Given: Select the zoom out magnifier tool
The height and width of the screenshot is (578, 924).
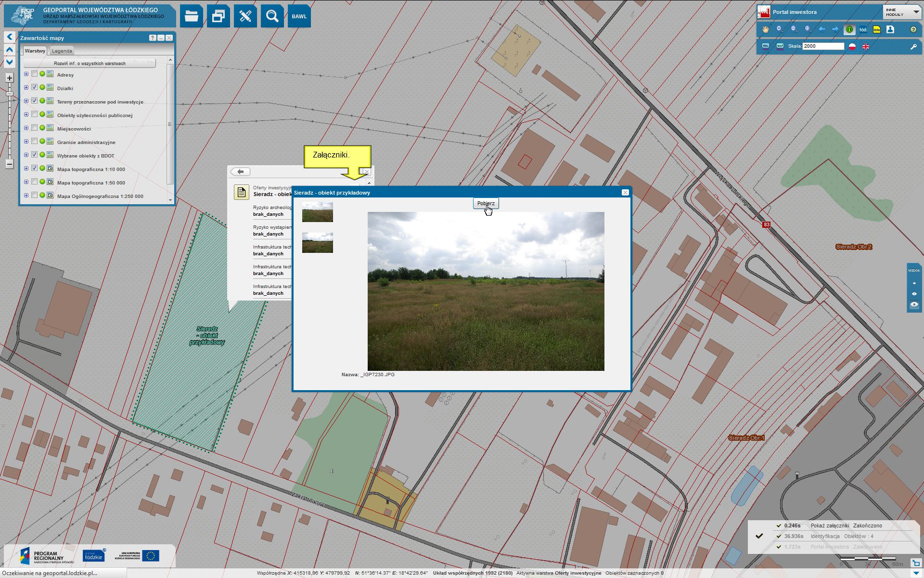Looking at the screenshot, I should pyautogui.click(x=794, y=29).
